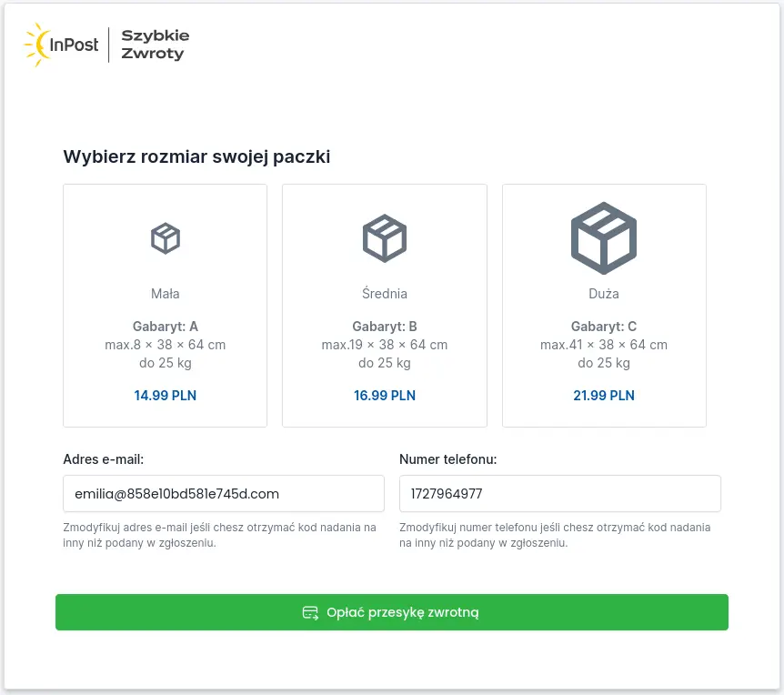The height and width of the screenshot is (695, 784).
Task: Select the Mała parcel size card
Action: pyautogui.click(x=165, y=306)
